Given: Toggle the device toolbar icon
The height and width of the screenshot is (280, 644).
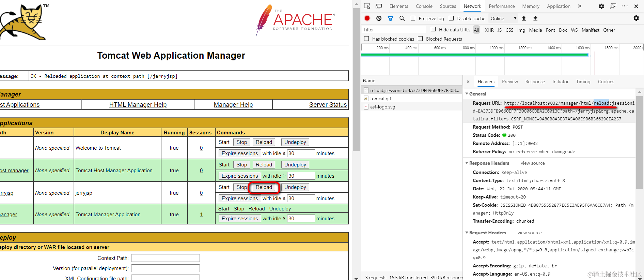Looking at the screenshot, I should (x=379, y=6).
